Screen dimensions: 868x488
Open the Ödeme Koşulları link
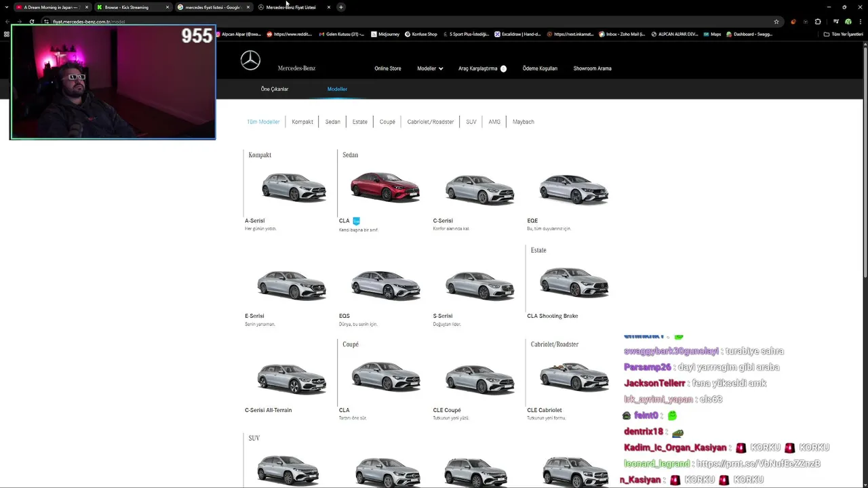(x=540, y=68)
